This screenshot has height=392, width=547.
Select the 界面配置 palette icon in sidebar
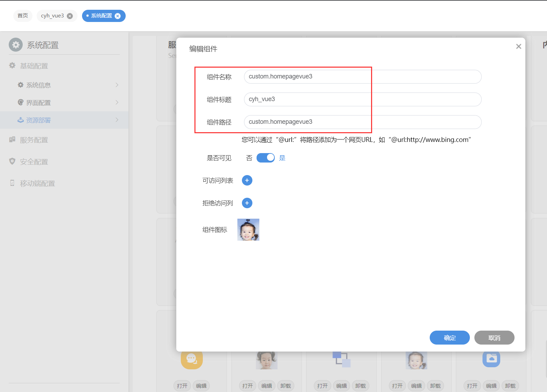21,103
